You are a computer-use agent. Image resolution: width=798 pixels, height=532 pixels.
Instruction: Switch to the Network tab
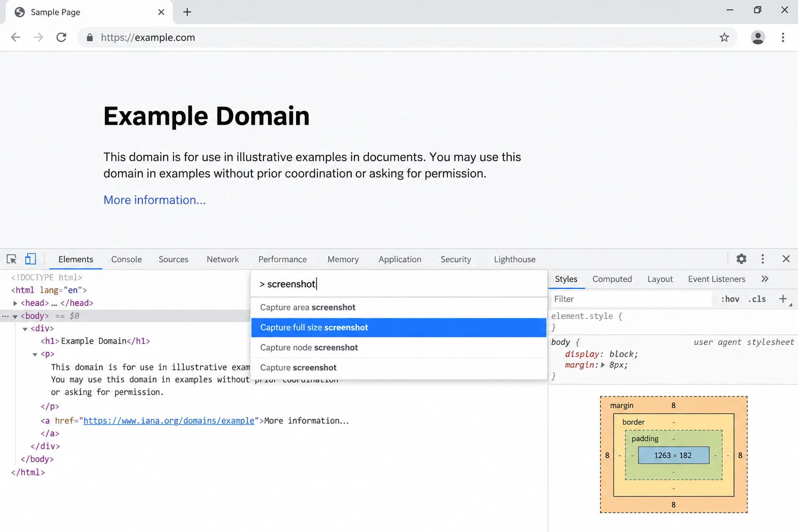[x=223, y=259]
